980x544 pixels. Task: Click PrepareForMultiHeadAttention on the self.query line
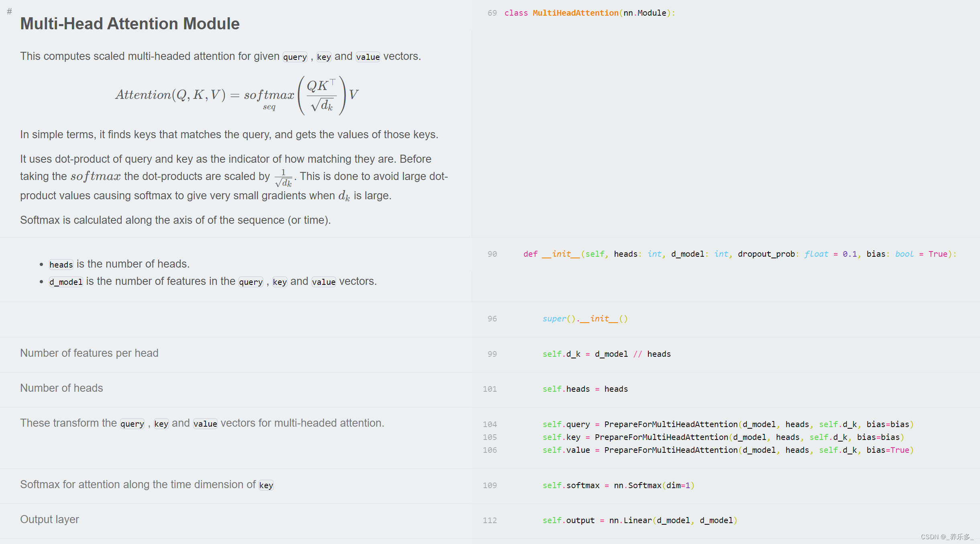pos(670,425)
